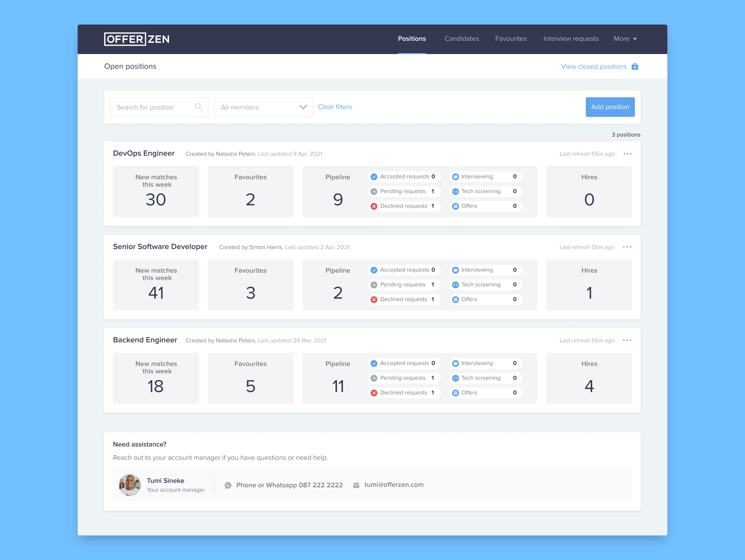Click DevOps Engineer Tech screening icon
Image resolution: width=745 pixels, height=560 pixels.
455,192
